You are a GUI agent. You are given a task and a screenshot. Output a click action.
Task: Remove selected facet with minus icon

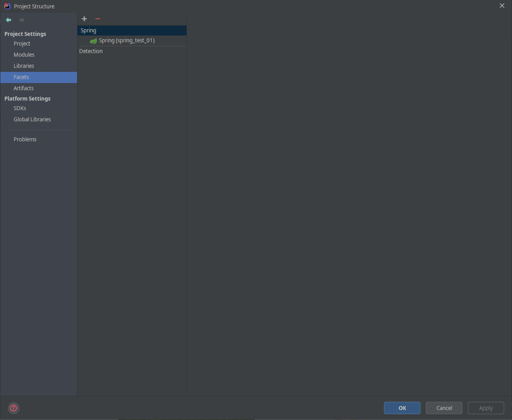(98, 19)
